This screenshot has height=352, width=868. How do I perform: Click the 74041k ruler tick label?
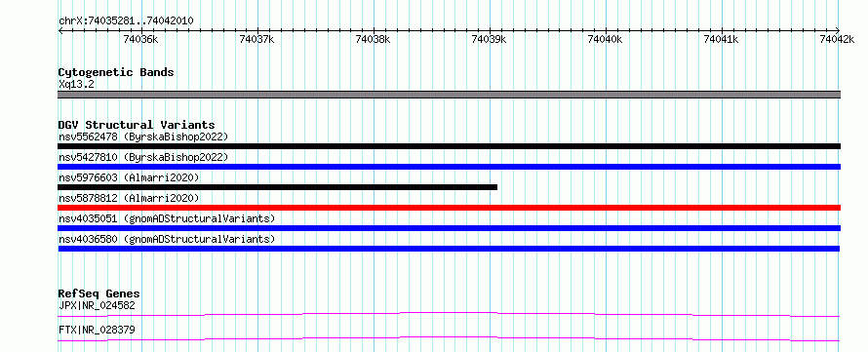(x=722, y=39)
